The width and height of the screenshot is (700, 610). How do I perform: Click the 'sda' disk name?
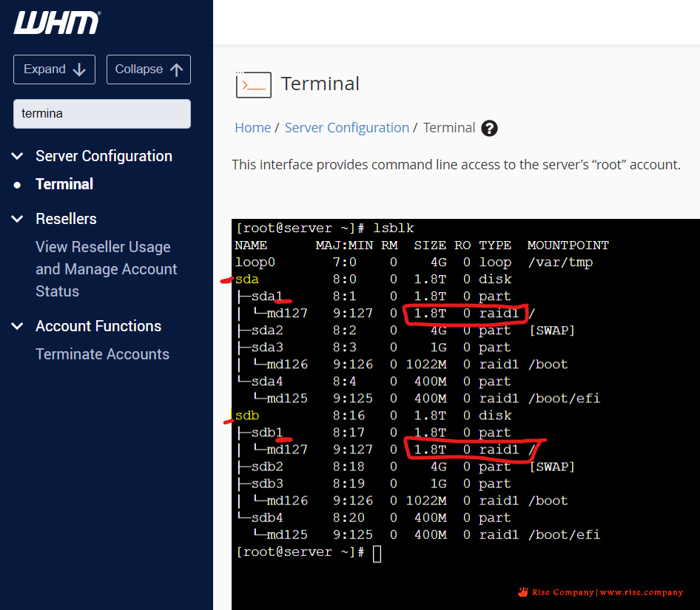point(247,279)
